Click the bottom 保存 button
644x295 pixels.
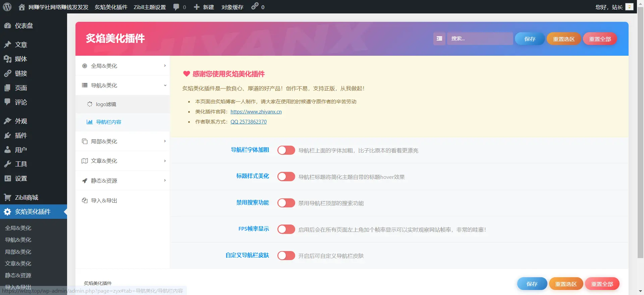tap(532, 284)
